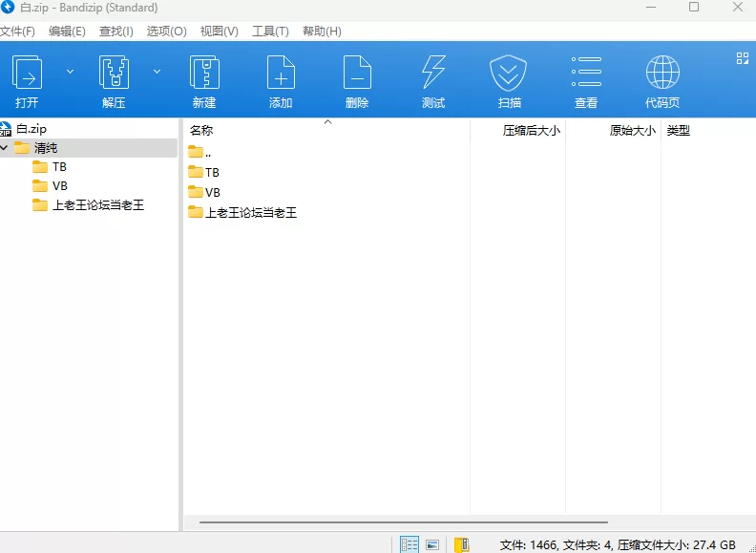The height and width of the screenshot is (553, 756).
Task: Click the Extract (解压) toolbar icon
Action: [x=114, y=73]
